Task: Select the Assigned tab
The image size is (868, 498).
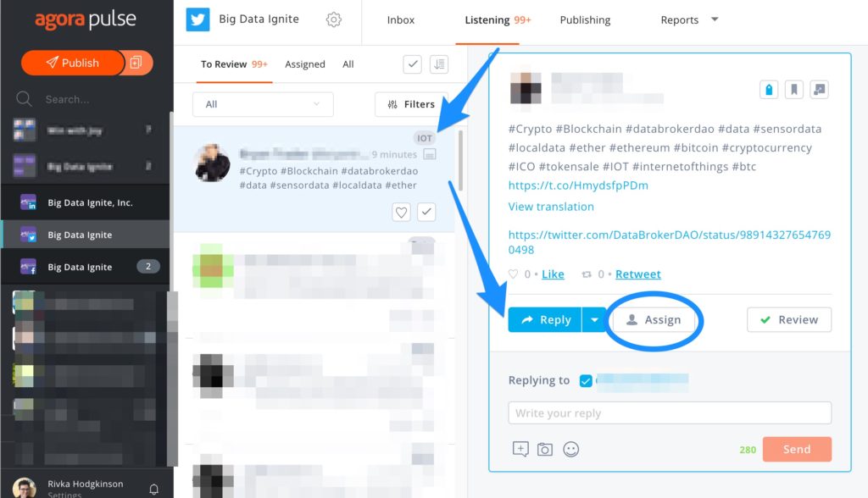Action: click(x=305, y=64)
